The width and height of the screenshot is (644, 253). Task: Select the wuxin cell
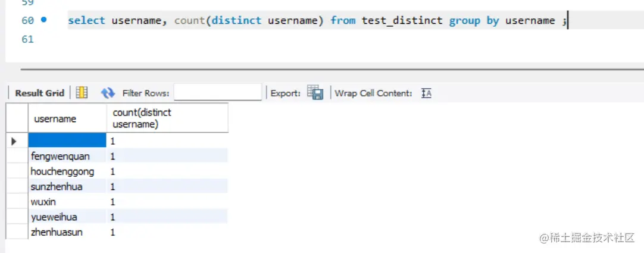[67, 202]
